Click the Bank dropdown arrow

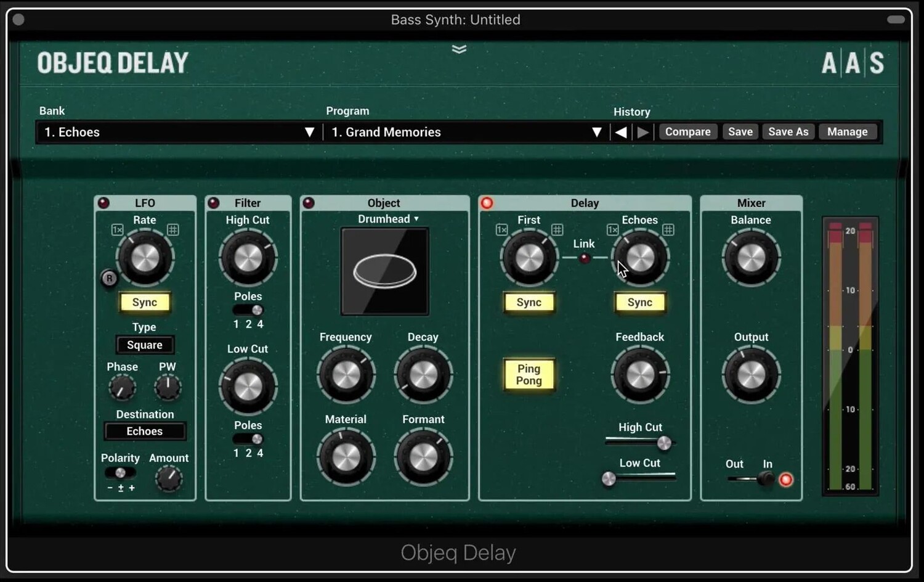[309, 132]
